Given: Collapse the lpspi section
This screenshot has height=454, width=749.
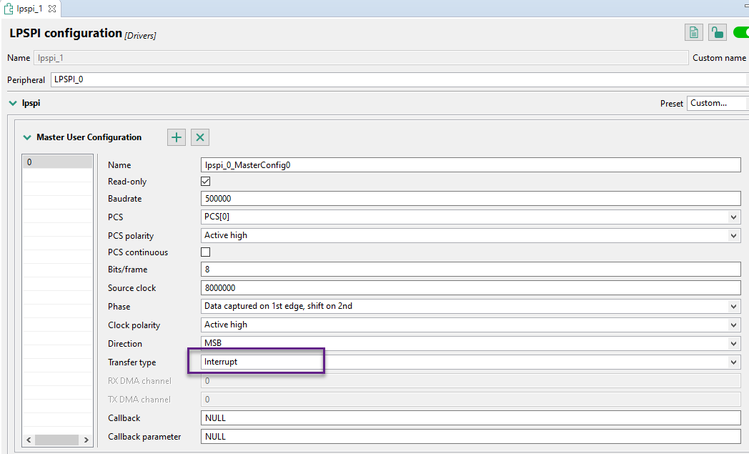Looking at the screenshot, I should coord(12,102).
